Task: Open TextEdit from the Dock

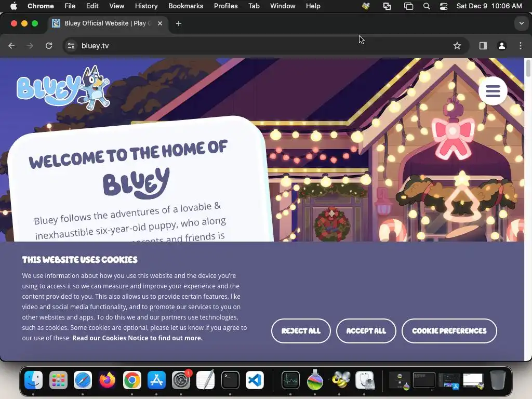Action: (206, 380)
